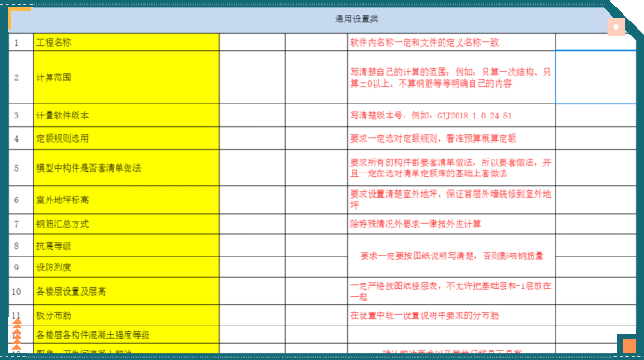
Task: Select the 定额规则选用 cell
Action: tap(126, 138)
